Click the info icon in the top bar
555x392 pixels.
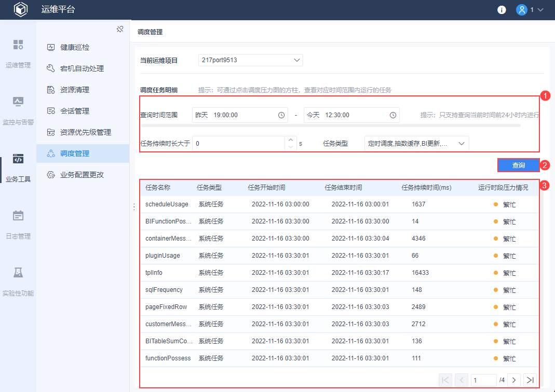click(x=502, y=10)
